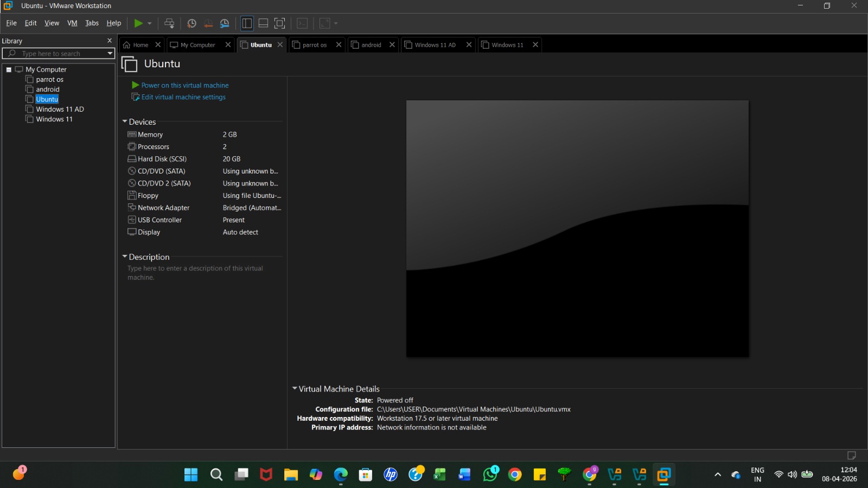Open the Library search dropdown arrow
This screenshot has height=488, width=868.
click(x=110, y=54)
